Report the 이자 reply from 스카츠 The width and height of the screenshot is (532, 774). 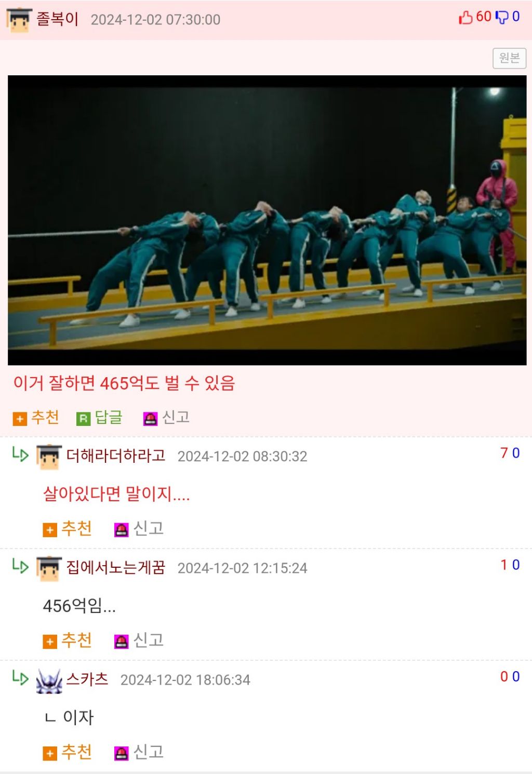[139, 752]
